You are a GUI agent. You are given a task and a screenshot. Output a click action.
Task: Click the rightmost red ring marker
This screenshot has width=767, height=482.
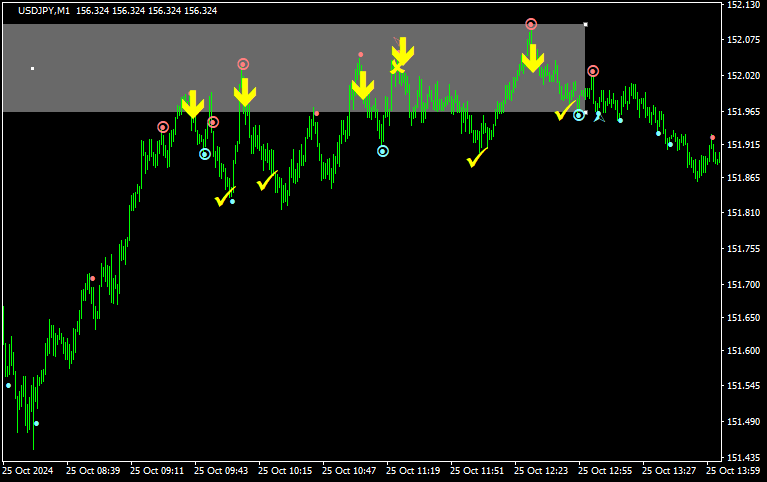tap(593, 71)
